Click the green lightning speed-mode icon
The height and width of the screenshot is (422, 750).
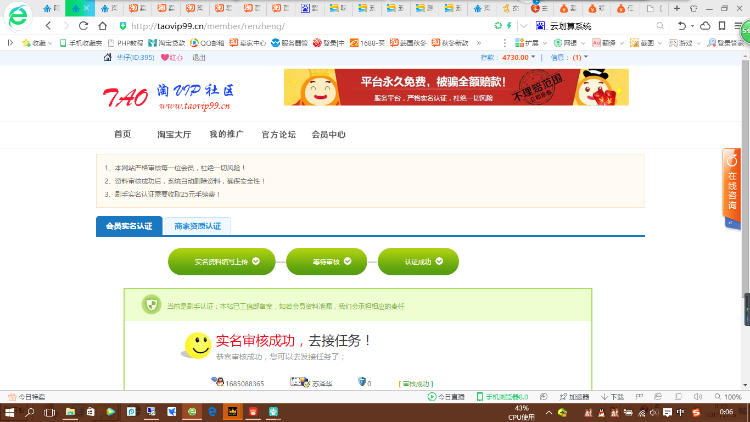coord(509,26)
